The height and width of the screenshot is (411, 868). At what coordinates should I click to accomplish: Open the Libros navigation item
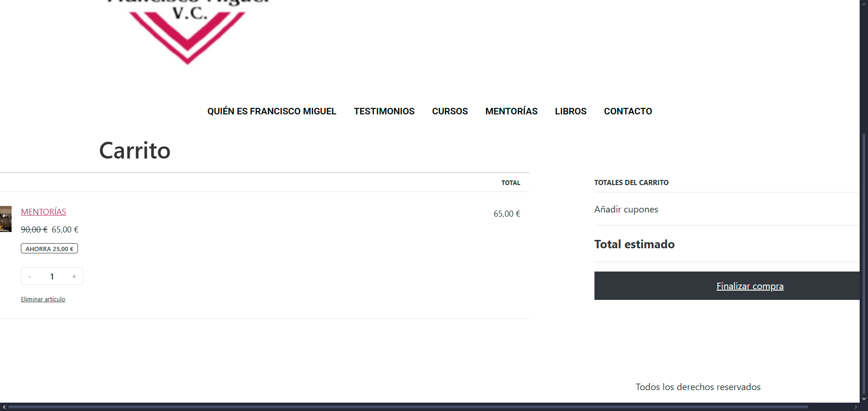(x=570, y=112)
